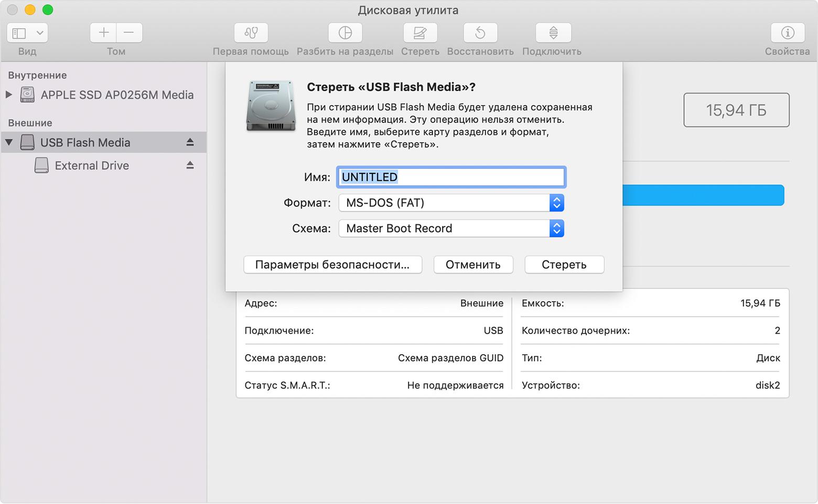Click the 'Диск' type value
Screen dimensions: 818x504
[768, 358]
